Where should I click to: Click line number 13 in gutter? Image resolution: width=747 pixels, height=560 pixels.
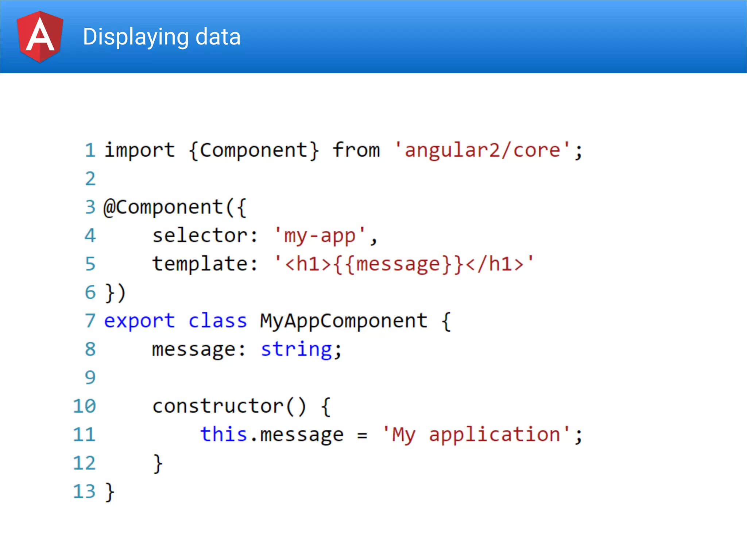click(x=84, y=491)
